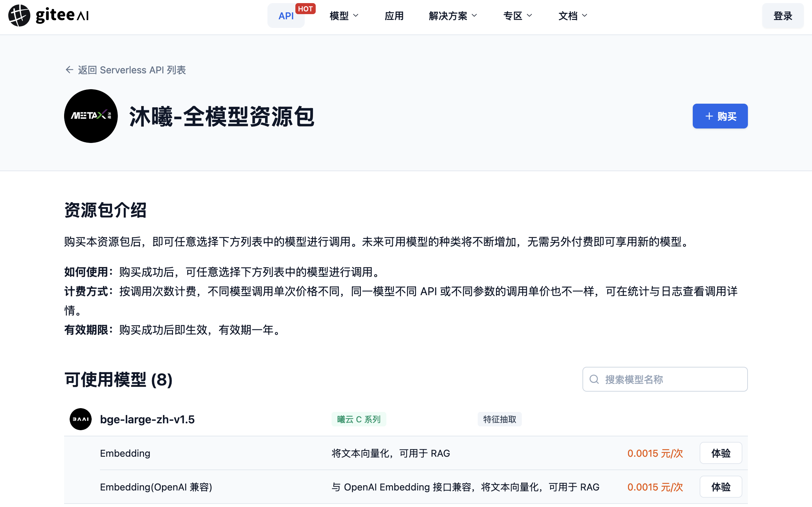
Task: Click the MetaX round logo
Action: (91, 116)
